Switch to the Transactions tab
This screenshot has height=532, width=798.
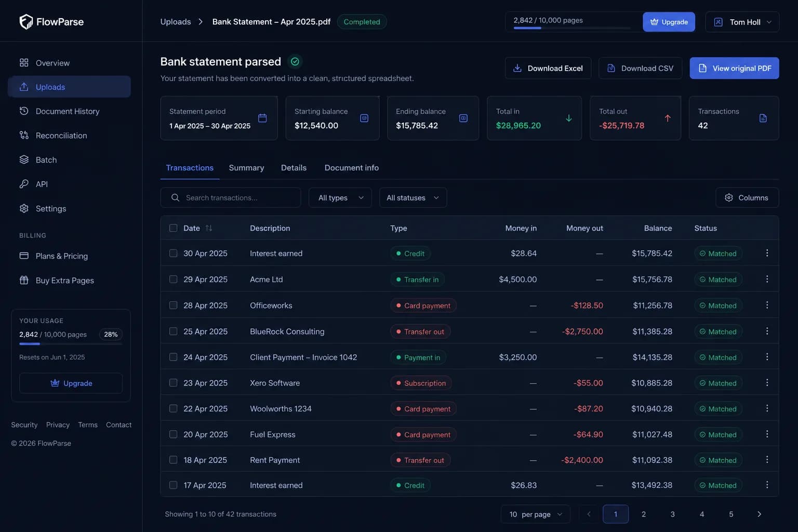pyautogui.click(x=190, y=168)
